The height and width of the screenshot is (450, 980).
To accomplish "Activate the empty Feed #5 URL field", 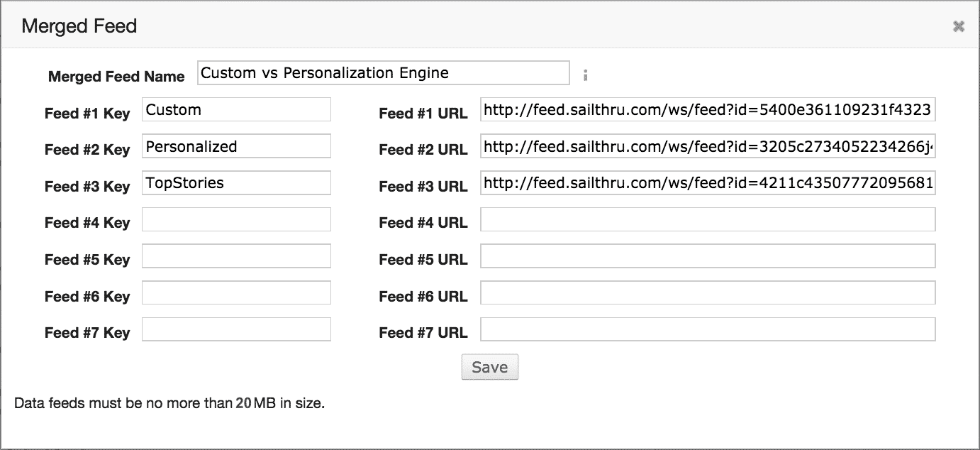I will click(708, 256).
